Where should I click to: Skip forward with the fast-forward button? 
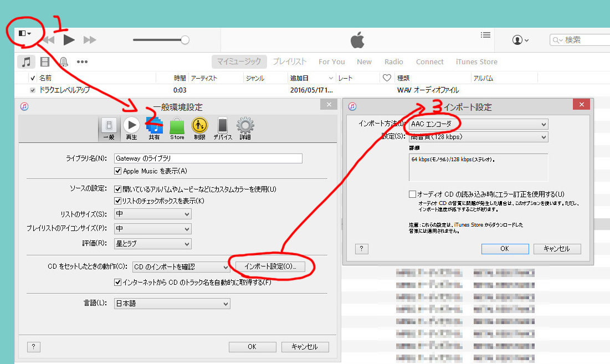[x=90, y=40]
